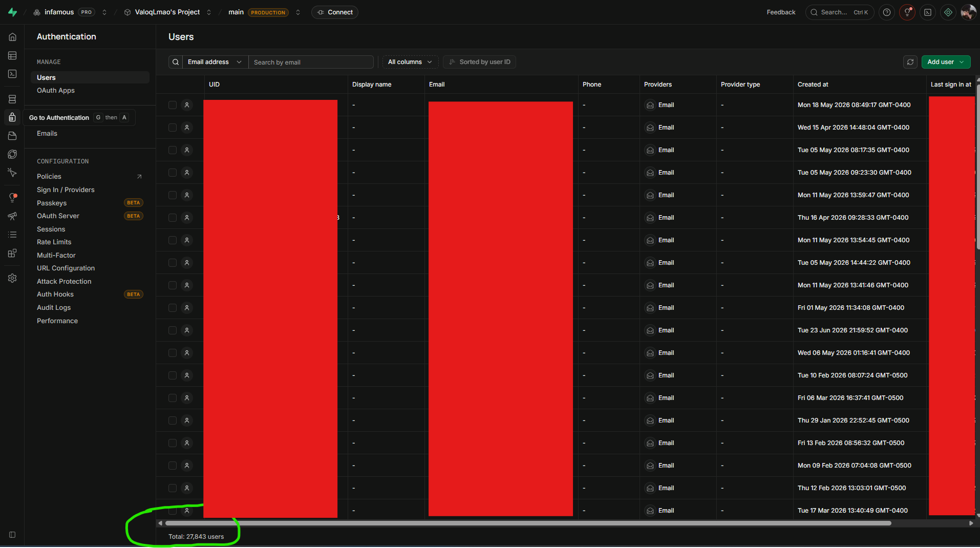Open the Advisors lightbulb sidebar icon
Screen dimensions: 980x548
pos(13,198)
